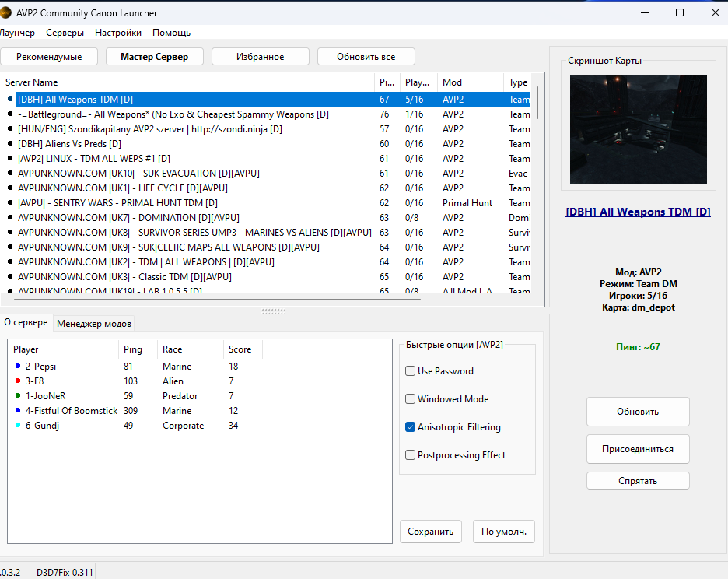Click status dot of SURVIVOR SERIES UMP3 server
This screenshot has height=579, width=728.
click(10, 233)
